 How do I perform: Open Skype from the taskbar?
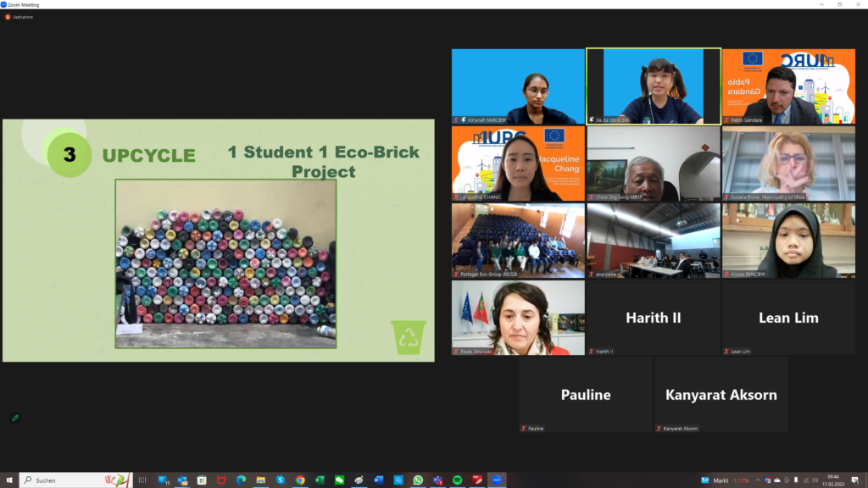pyautogui.click(x=281, y=480)
